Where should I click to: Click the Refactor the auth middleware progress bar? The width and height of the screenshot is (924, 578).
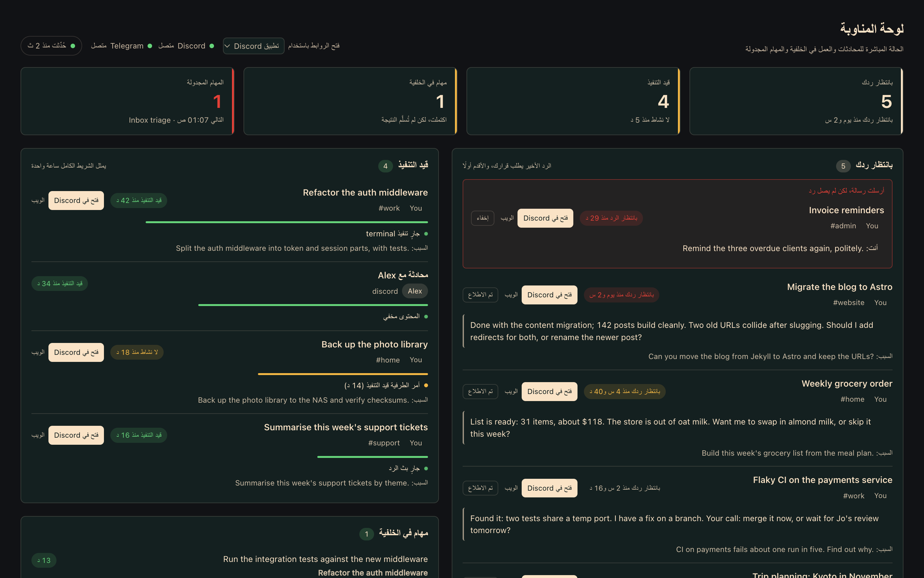(287, 222)
